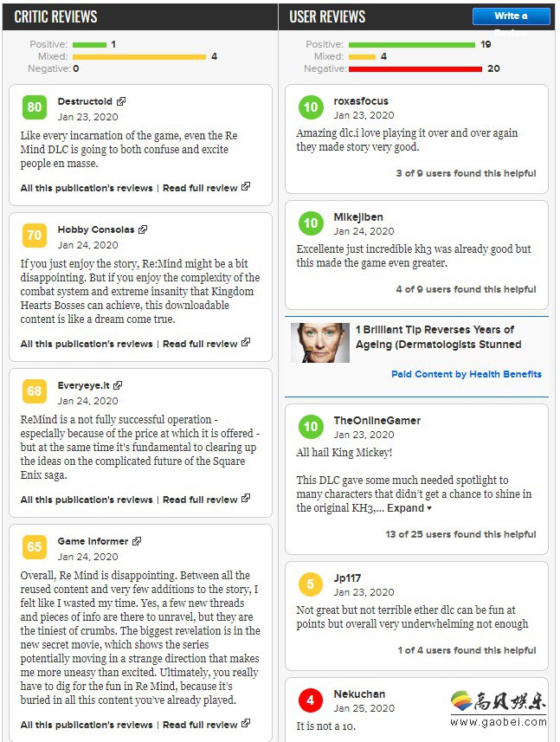Click the yellow Mixed critic reviews bar

pyautogui.click(x=139, y=57)
